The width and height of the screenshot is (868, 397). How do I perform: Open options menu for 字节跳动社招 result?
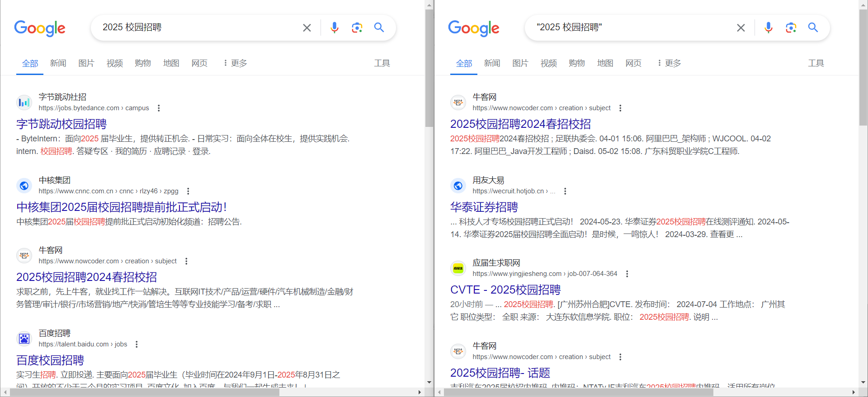click(x=159, y=108)
